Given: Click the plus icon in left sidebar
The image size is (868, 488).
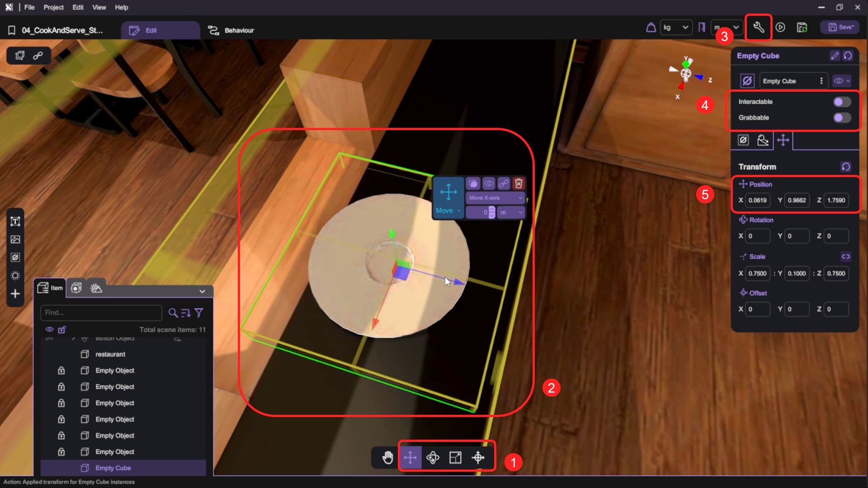Looking at the screenshot, I should pos(15,294).
